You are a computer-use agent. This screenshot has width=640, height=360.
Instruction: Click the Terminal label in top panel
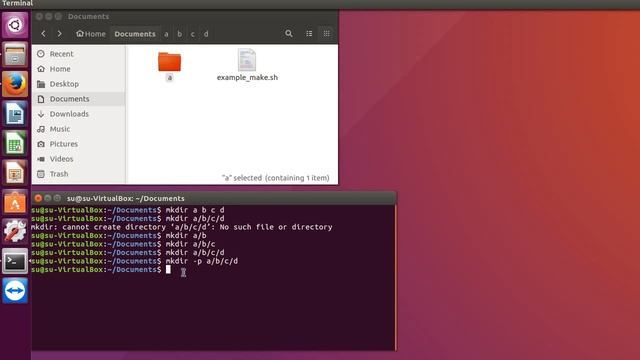[17, 3]
